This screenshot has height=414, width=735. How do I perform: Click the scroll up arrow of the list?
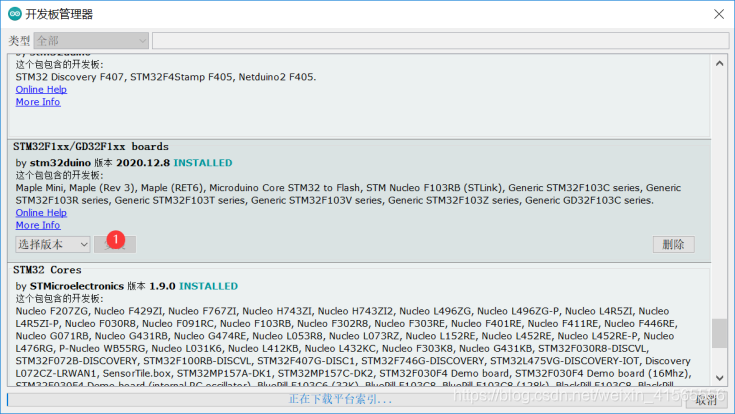coord(720,63)
